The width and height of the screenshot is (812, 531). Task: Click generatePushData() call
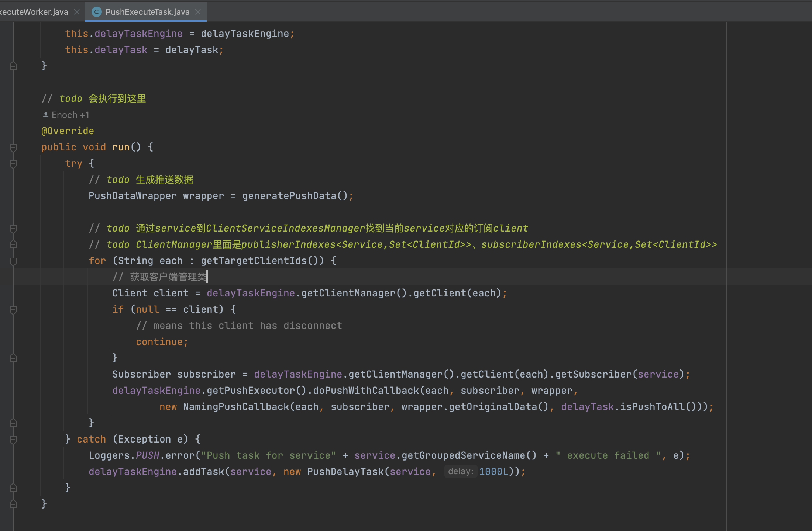(x=295, y=196)
